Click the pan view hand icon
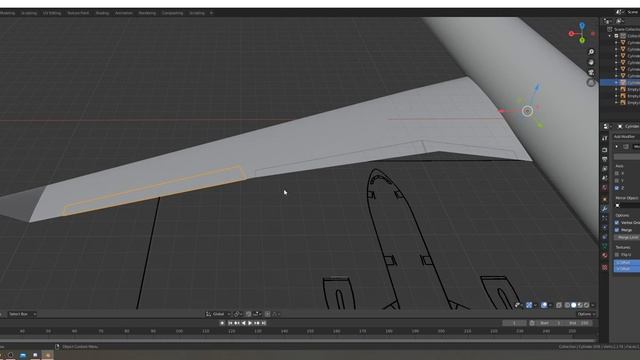This screenshot has height=360, width=640. [591, 62]
